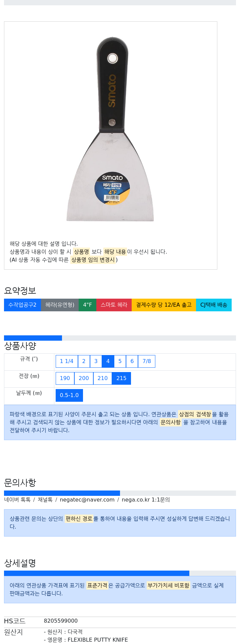Choose the 7/8 inch size option

(147, 361)
